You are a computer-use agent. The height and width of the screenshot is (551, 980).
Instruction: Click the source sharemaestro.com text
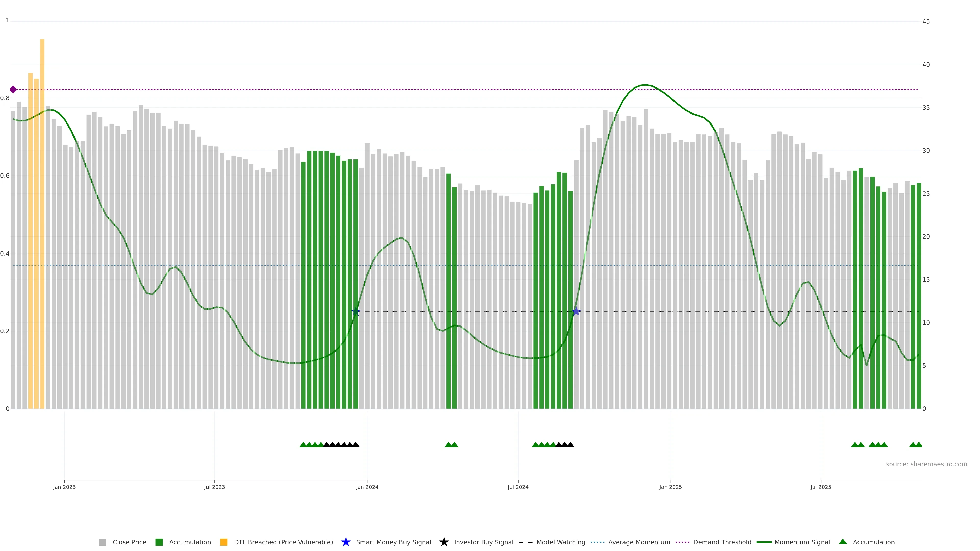pyautogui.click(x=926, y=464)
